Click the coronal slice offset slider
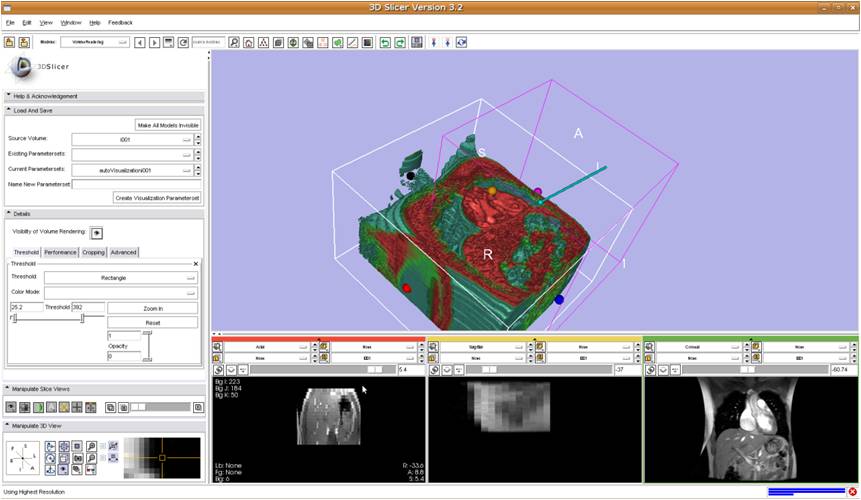Screen dimensions: 861x500 tap(755, 370)
